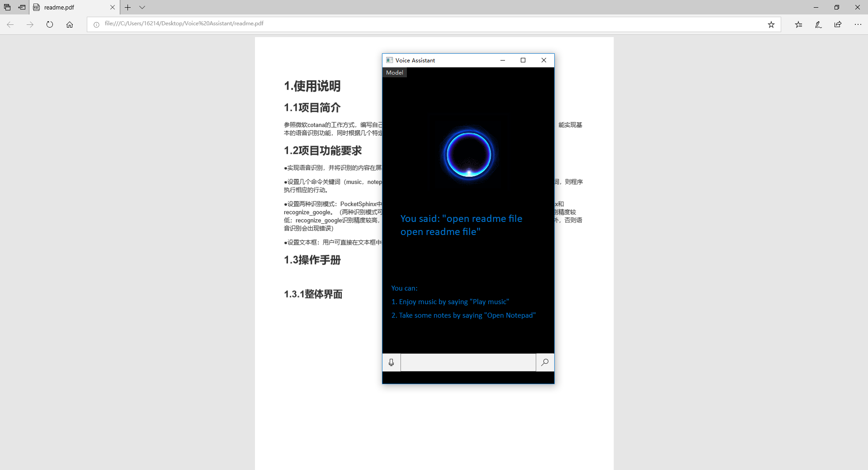Open the browser settings and more menu
Image resolution: width=868 pixels, height=470 pixels.
pos(858,24)
